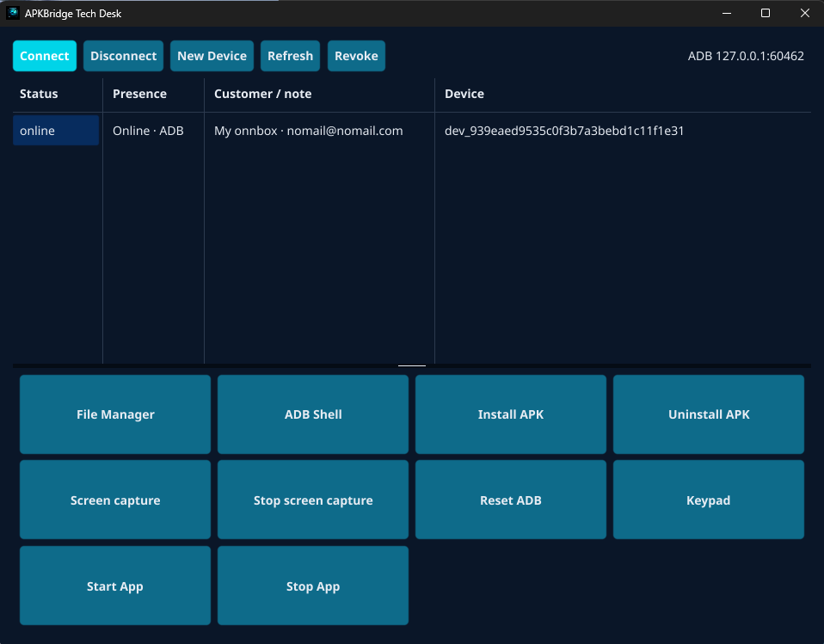The width and height of the screenshot is (824, 644).
Task: Click the 'Customer / note' column header
Action: [x=319, y=94]
